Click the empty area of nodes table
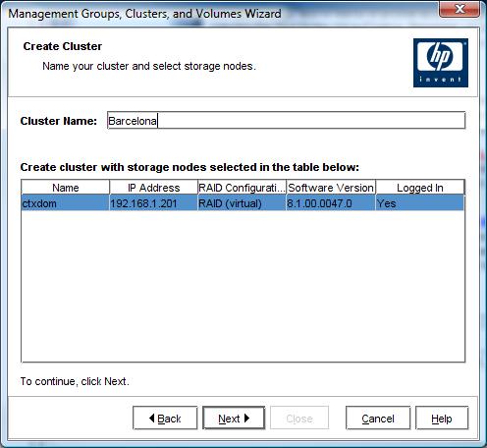The width and height of the screenshot is (487, 448). pos(243,286)
